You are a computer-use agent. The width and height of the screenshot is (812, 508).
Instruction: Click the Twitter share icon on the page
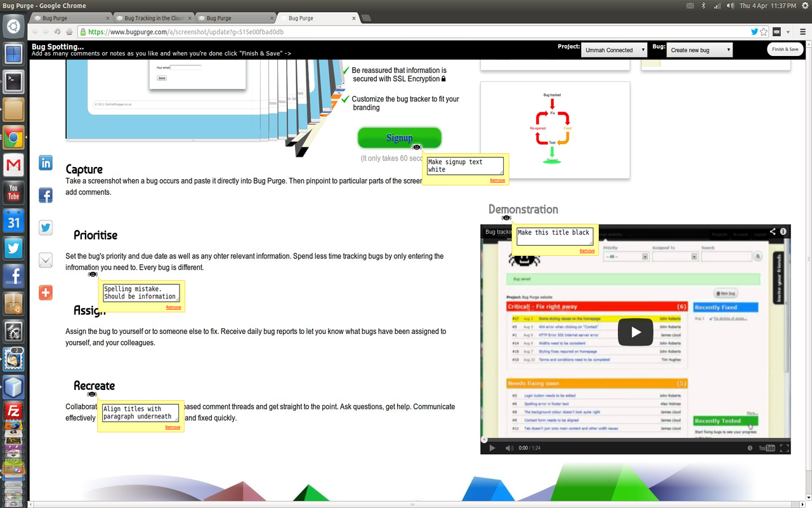pyautogui.click(x=46, y=227)
